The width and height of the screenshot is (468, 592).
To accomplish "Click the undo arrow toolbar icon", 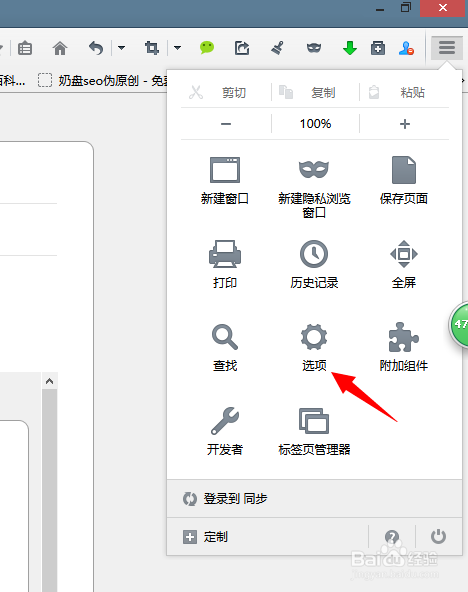I will tap(96, 48).
